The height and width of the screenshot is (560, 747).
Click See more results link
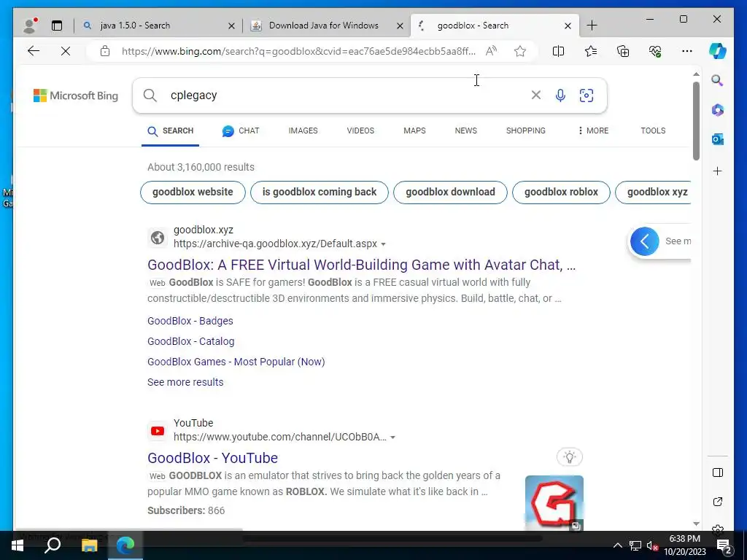185,382
